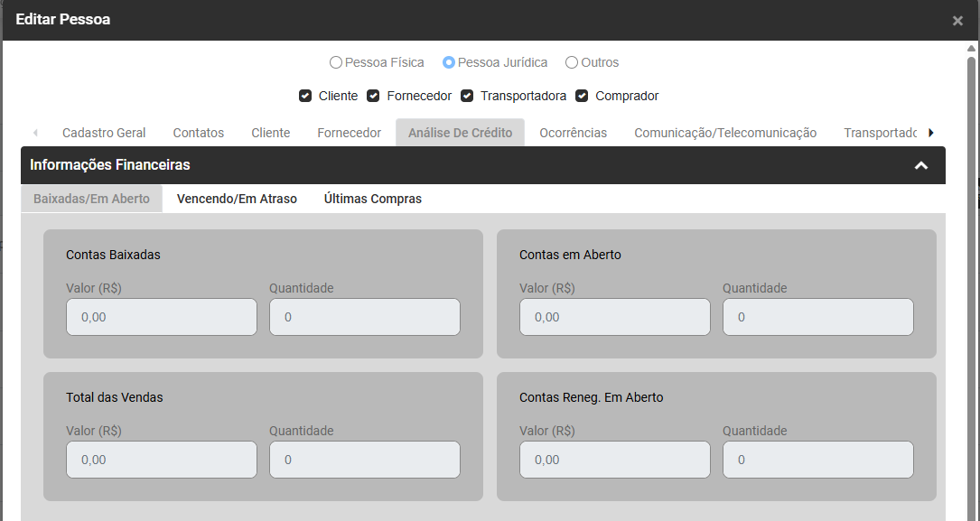This screenshot has height=521, width=980.
Task: Uncheck the Cliente checkbox
Action: pyautogui.click(x=305, y=96)
